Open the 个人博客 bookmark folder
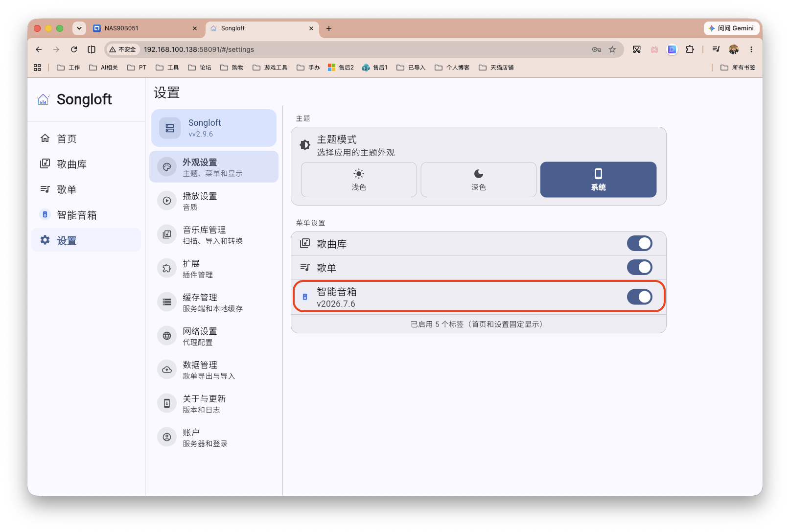Image resolution: width=790 pixels, height=532 pixels. click(452, 68)
